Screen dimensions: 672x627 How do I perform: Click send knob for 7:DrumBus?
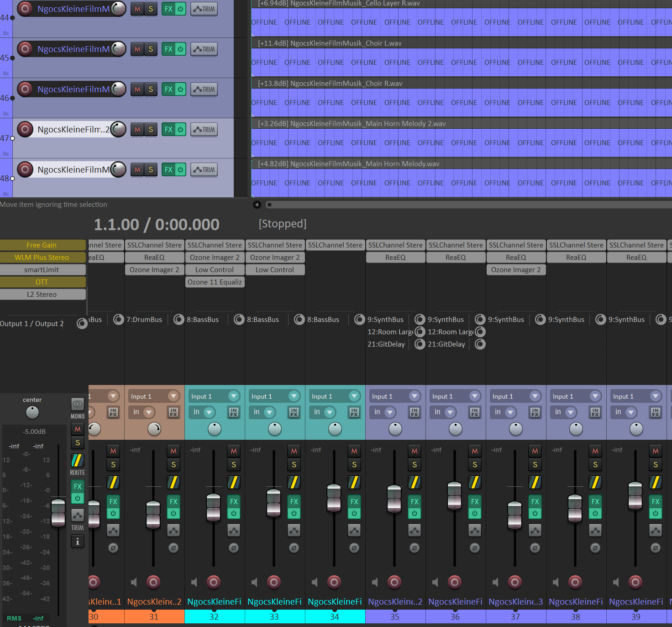(179, 320)
